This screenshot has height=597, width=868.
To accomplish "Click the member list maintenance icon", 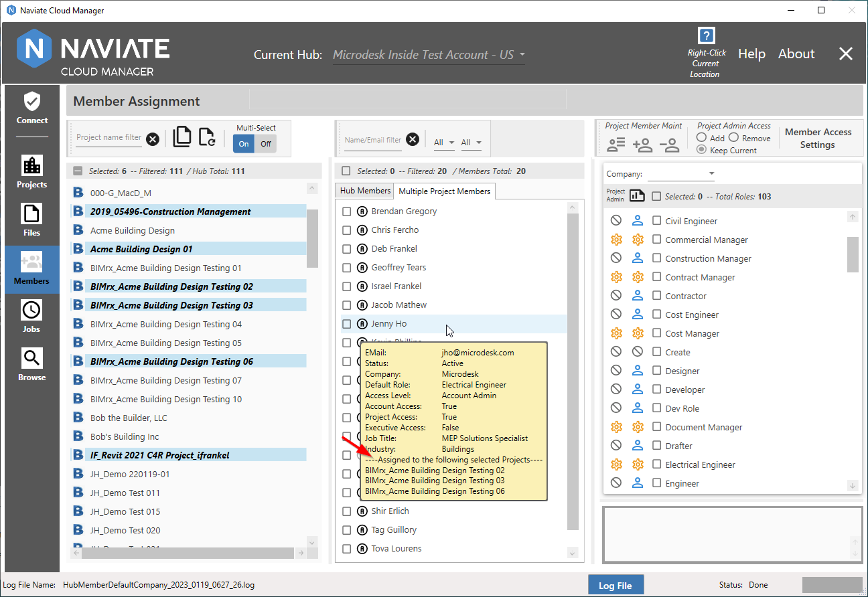I will tap(616, 144).
